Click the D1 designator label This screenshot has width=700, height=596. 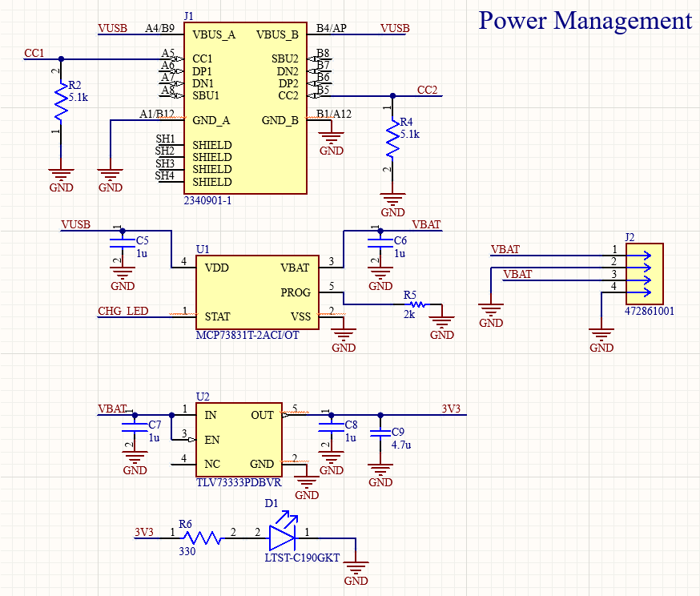click(x=272, y=503)
